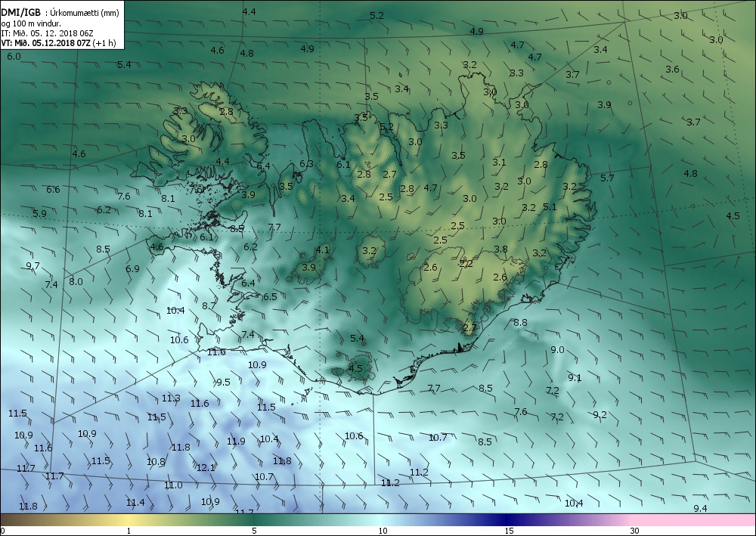This screenshot has height=536, width=756.
Task: Click the map value 10.8
Action: [x=156, y=462]
